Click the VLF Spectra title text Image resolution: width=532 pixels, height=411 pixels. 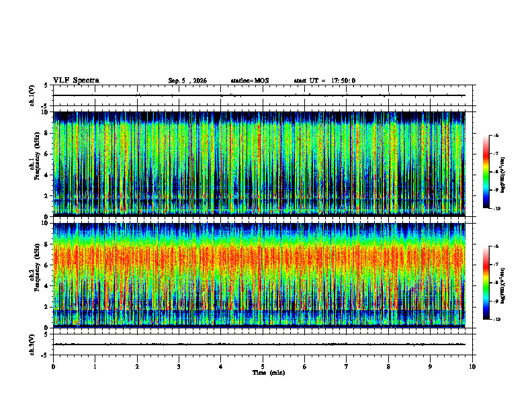tap(76, 81)
